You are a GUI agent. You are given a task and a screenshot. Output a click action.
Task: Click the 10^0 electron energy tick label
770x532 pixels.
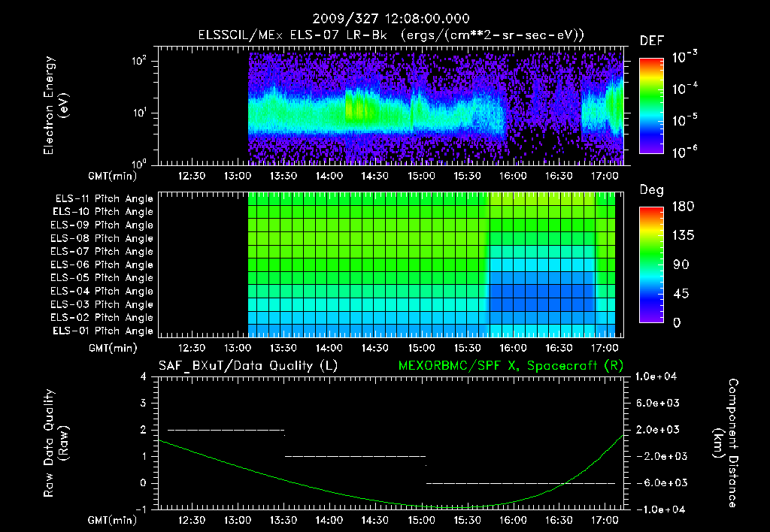click(139, 163)
